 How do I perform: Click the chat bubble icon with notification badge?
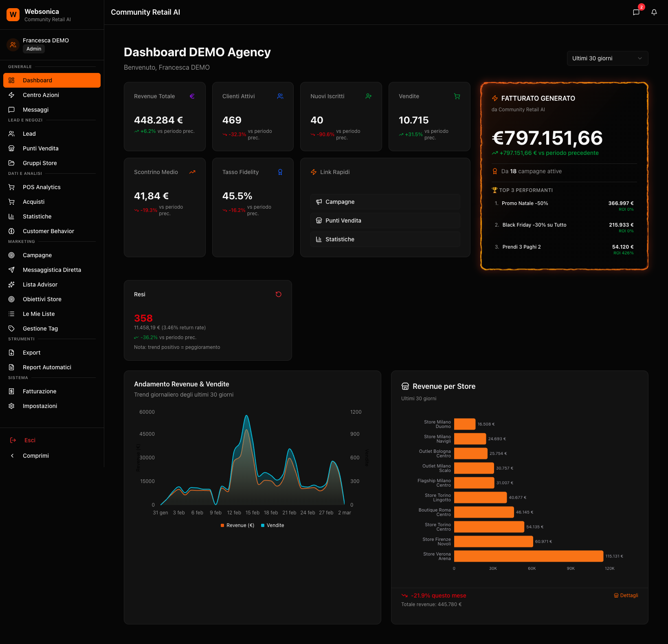(x=636, y=12)
